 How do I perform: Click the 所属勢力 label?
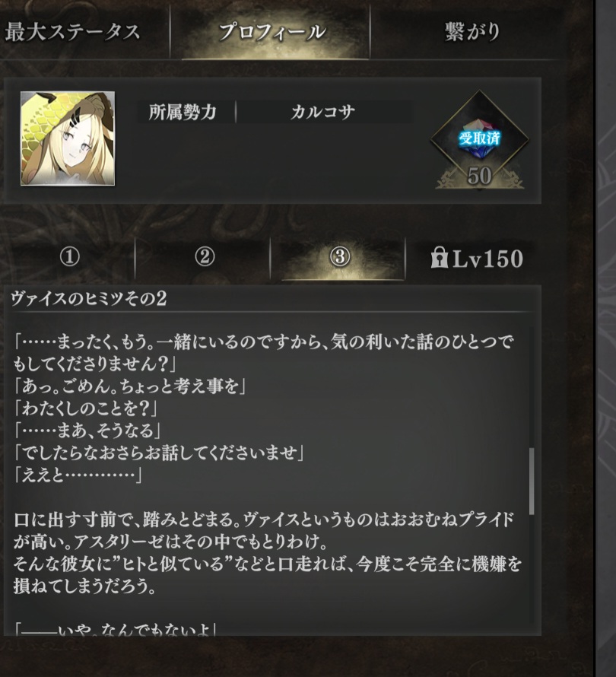click(x=183, y=113)
